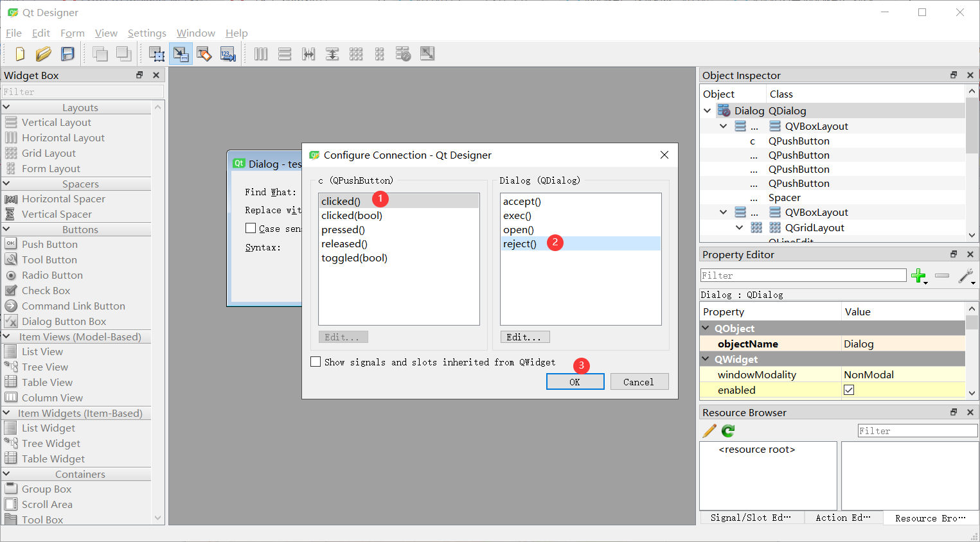Click the pencil Edit Resources icon

709,431
